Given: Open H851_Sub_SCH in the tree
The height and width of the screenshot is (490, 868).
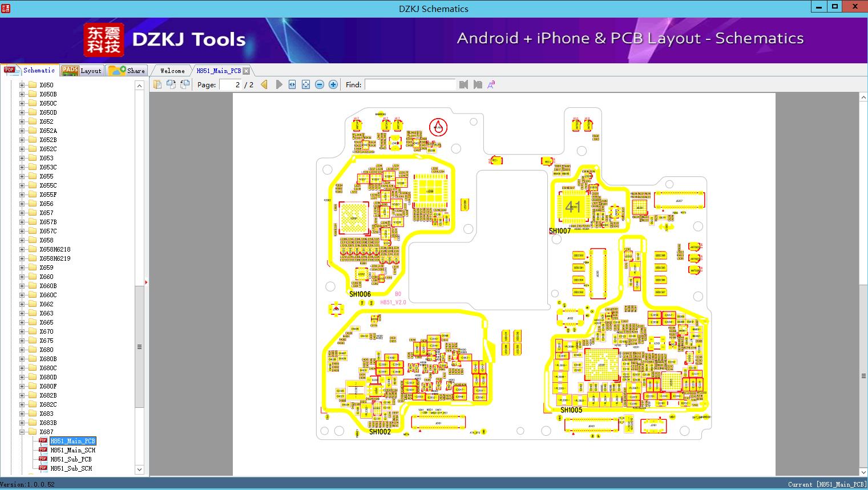Looking at the screenshot, I should 71,468.
